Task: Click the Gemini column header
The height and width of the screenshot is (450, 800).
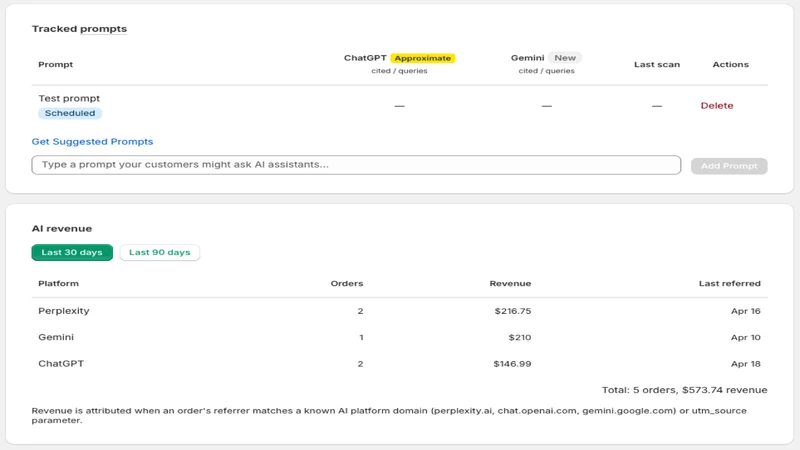Action: pyautogui.click(x=528, y=58)
